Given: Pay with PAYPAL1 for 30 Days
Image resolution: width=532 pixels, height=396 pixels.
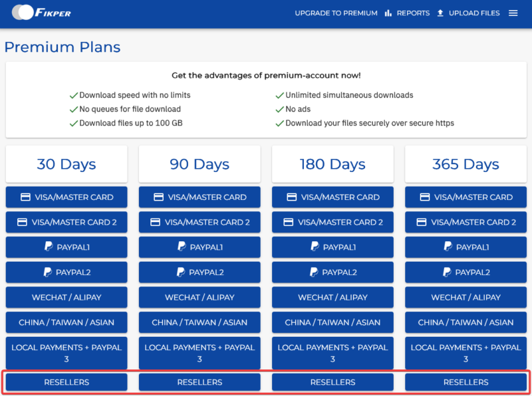Looking at the screenshot, I should (66, 247).
